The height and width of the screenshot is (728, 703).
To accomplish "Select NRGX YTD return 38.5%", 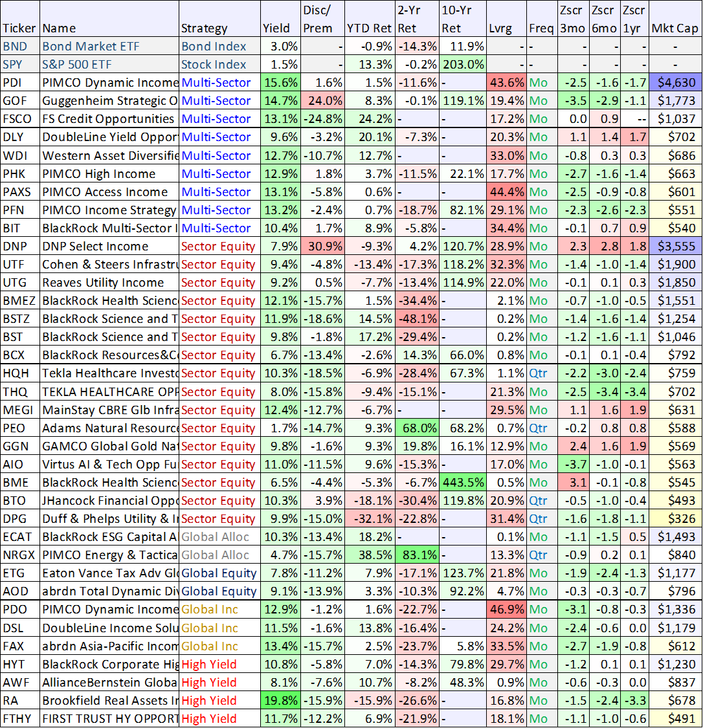I will [370, 555].
